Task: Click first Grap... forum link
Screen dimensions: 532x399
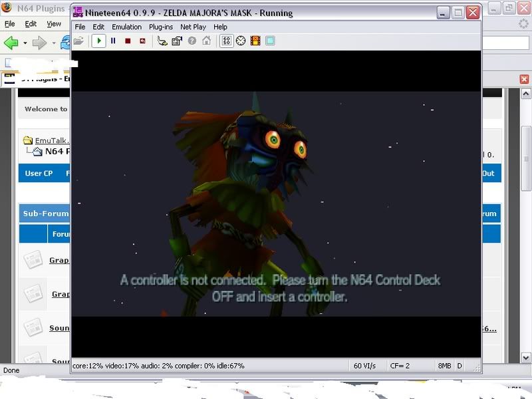Action: tap(59, 260)
